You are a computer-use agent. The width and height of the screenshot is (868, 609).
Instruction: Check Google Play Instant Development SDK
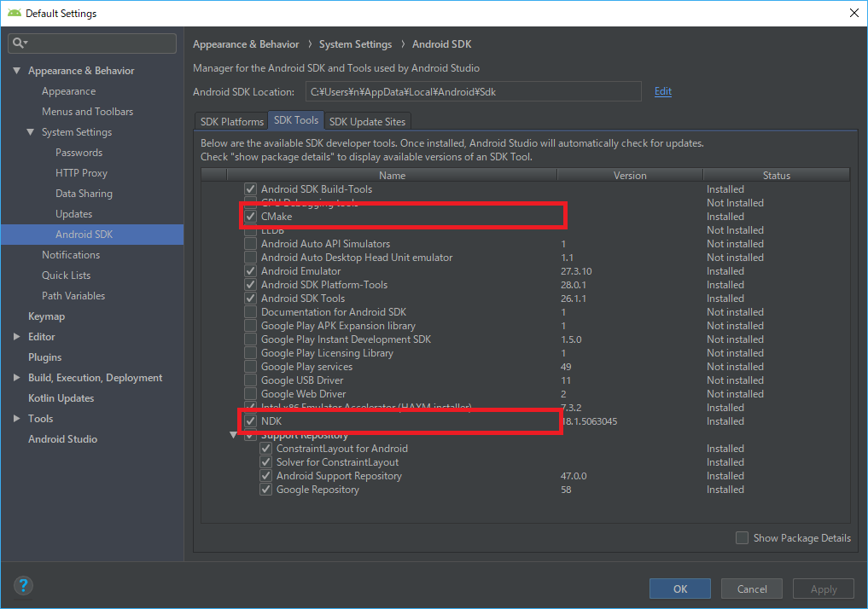(251, 339)
